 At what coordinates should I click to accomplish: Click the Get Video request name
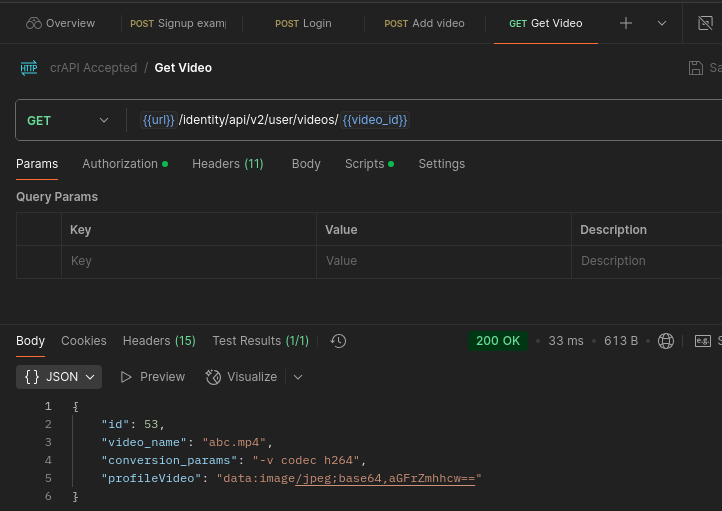[183, 68]
